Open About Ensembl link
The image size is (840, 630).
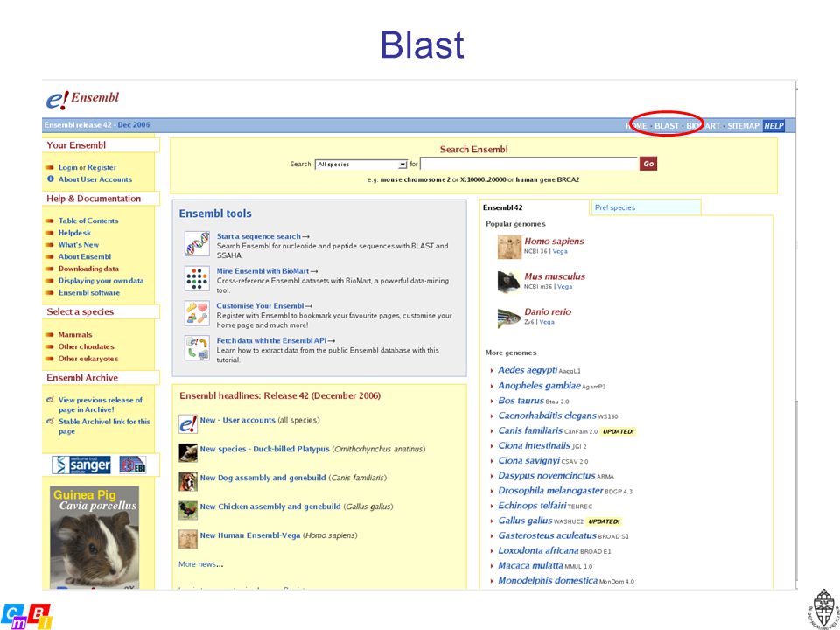click(x=85, y=256)
